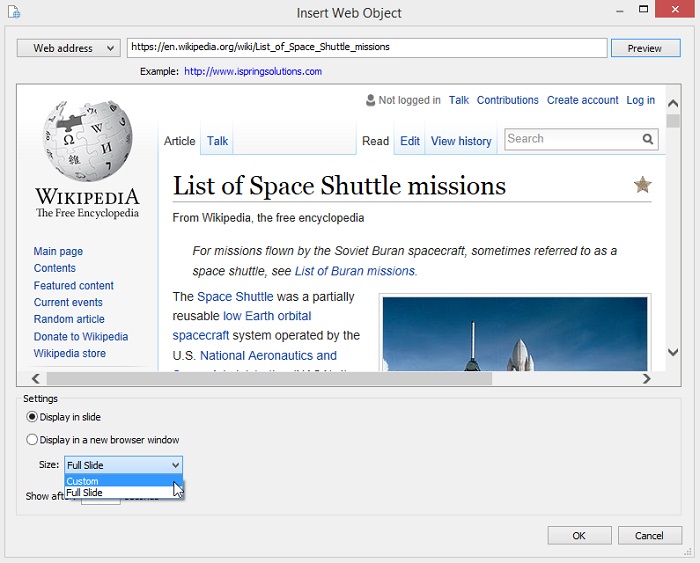Viewport: 700px width, 563px height.
Task: Confirm with the OK button
Action: point(579,535)
